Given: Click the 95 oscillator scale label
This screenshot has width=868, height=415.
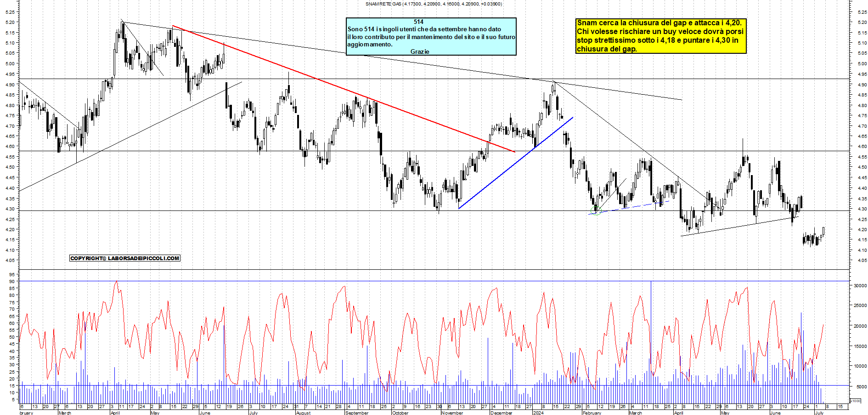Looking at the screenshot, I should pos(11,274).
